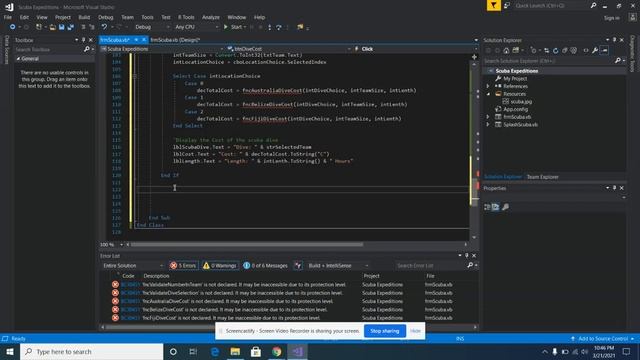Open the Click event dropdown in editor
Viewport: 640px width, 360px height.
point(416,49)
